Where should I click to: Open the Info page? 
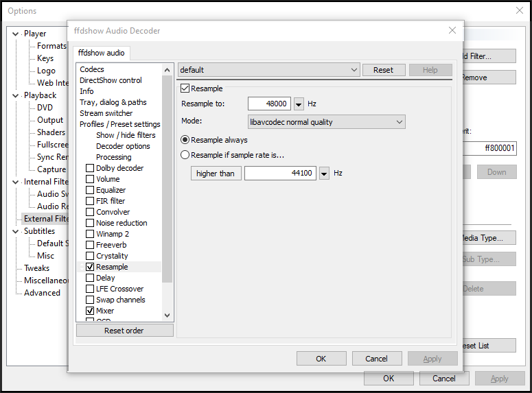coord(86,91)
